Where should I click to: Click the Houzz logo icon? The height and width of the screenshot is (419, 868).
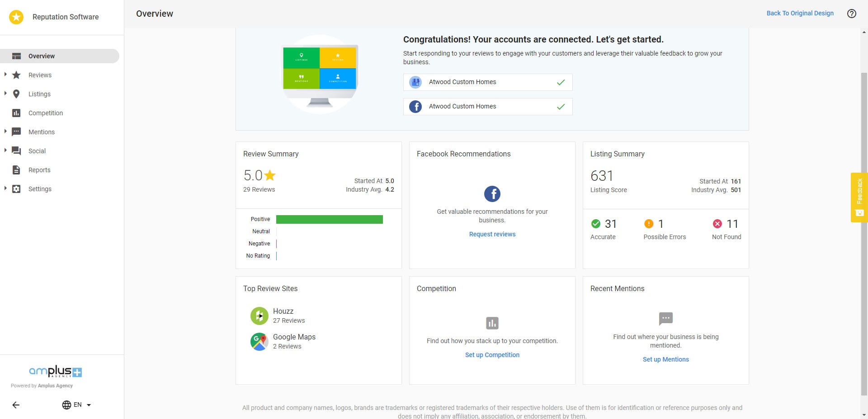pyautogui.click(x=259, y=316)
